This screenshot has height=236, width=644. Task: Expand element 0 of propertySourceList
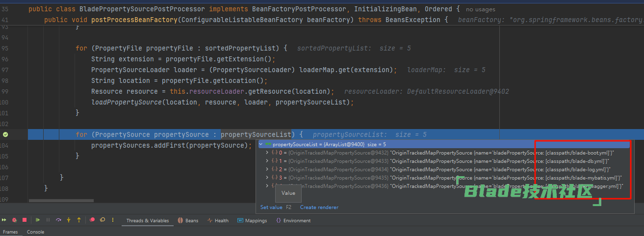point(267,153)
